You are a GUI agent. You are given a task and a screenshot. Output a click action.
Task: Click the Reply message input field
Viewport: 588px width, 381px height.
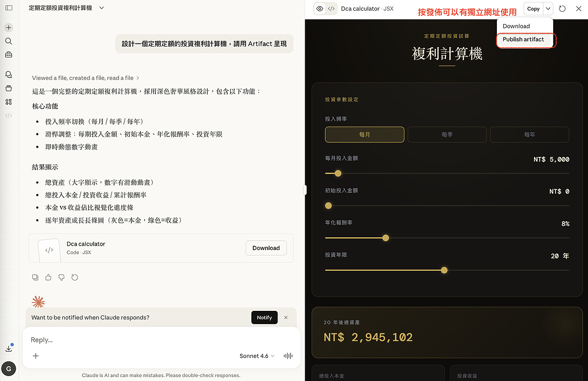[x=147, y=339]
